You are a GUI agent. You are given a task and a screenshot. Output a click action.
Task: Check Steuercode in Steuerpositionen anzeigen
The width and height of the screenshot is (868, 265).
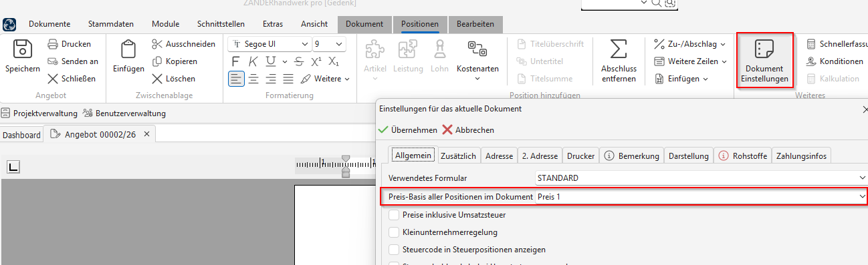(x=394, y=250)
